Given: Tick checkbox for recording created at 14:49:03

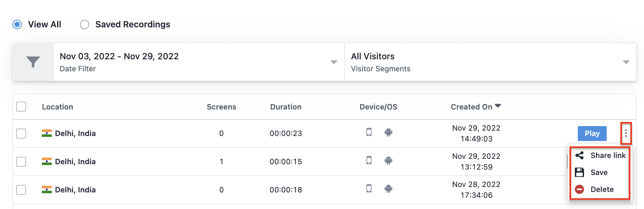Looking at the screenshot, I should click(21, 134).
